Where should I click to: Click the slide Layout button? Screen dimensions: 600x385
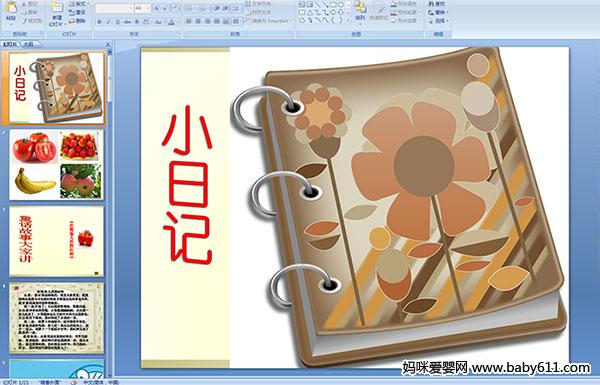[78, 4]
